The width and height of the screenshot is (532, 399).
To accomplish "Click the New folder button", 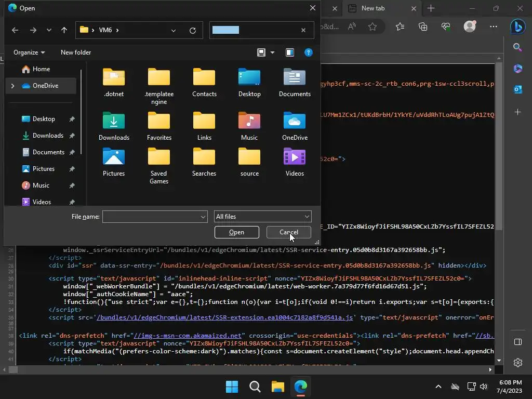I will pyautogui.click(x=76, y=52).
